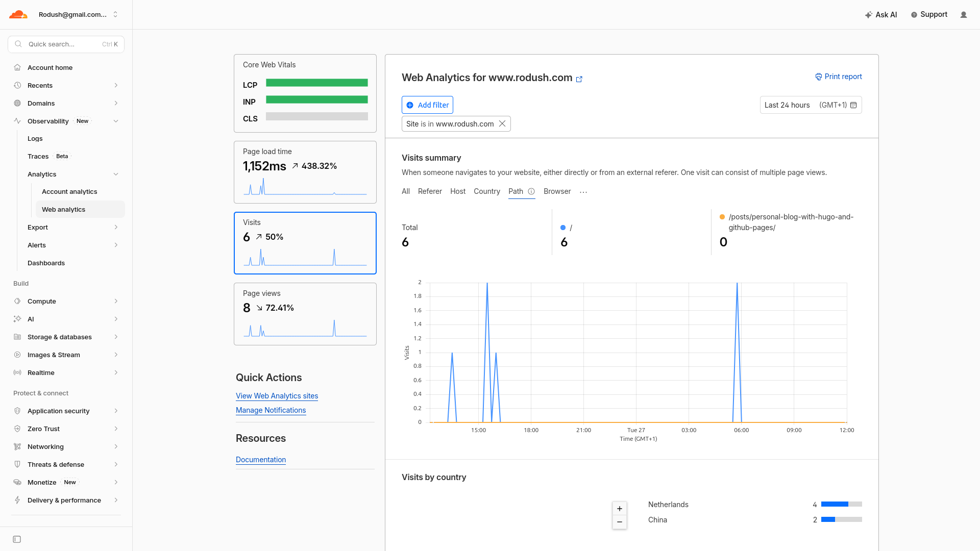Zoom in on the country map
Viewport: 980px width, 551px height.
[x=620, y=509]
